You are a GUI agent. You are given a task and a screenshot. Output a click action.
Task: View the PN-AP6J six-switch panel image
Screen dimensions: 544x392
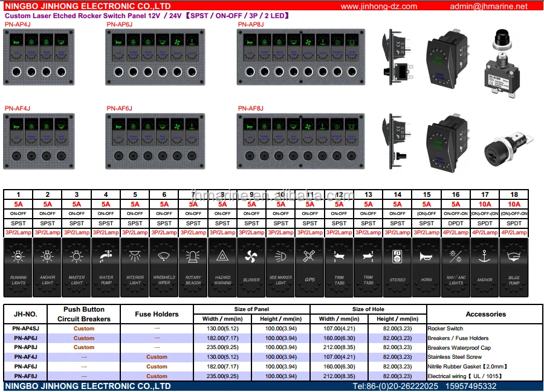point(155,57)
